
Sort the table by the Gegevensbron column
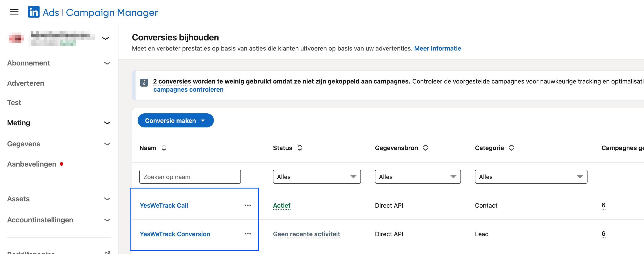pyautogui.click(x=425, y=148)
